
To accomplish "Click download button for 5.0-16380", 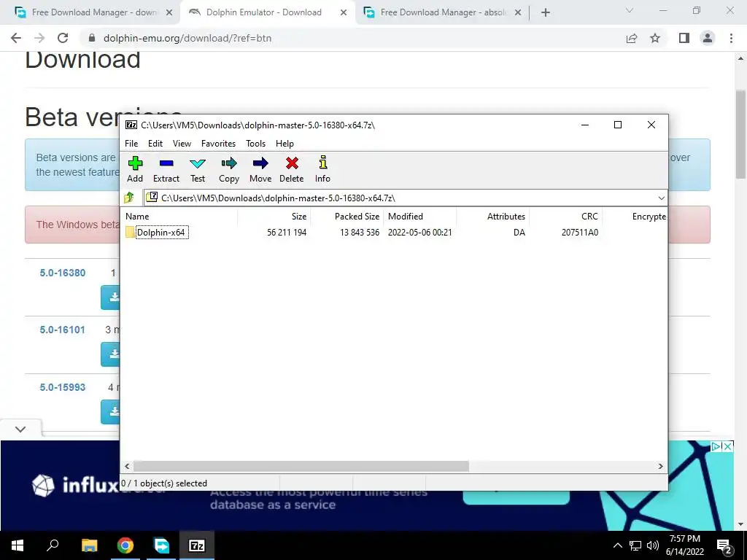I will coord(111,297).
